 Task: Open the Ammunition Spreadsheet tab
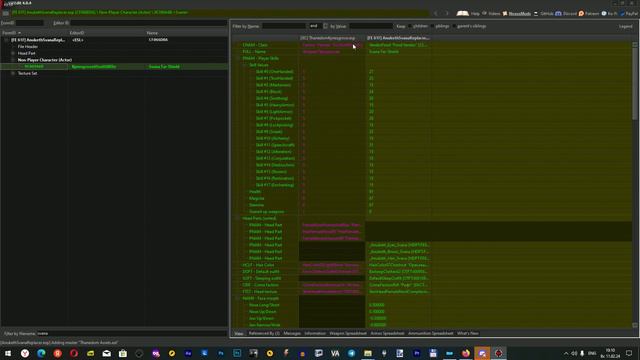431,333
